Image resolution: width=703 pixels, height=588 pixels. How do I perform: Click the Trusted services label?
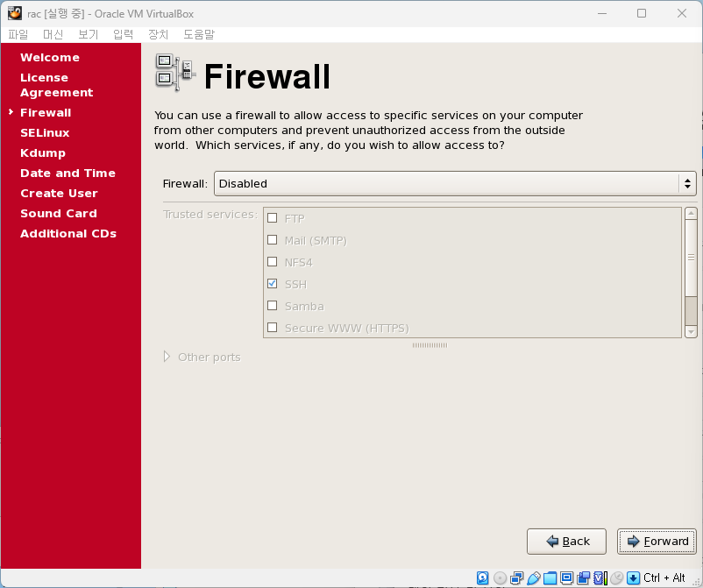(x=210, y=214)
